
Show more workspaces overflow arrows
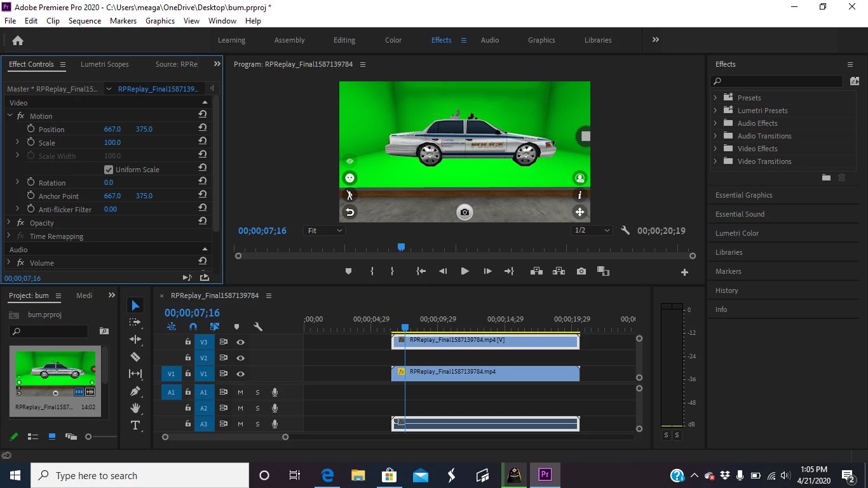(655, 40)
